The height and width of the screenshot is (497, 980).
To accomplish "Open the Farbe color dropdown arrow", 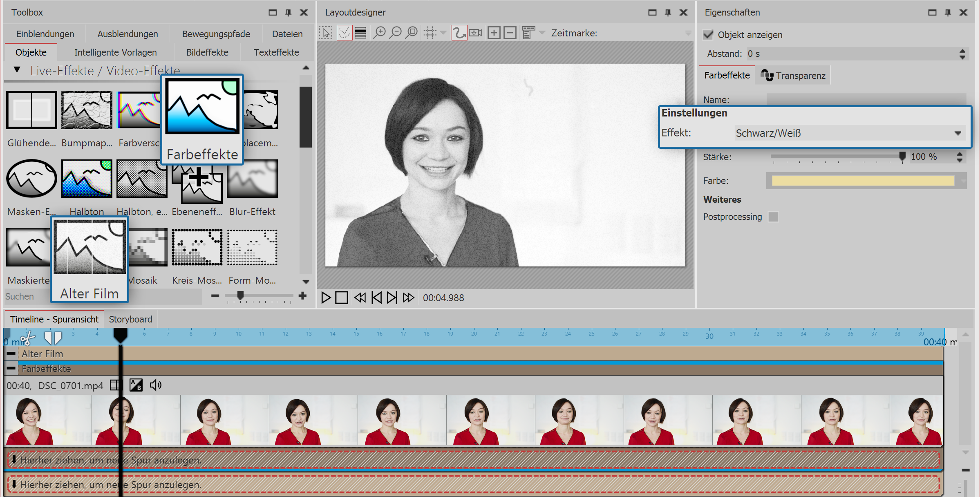I will (963, 181).
